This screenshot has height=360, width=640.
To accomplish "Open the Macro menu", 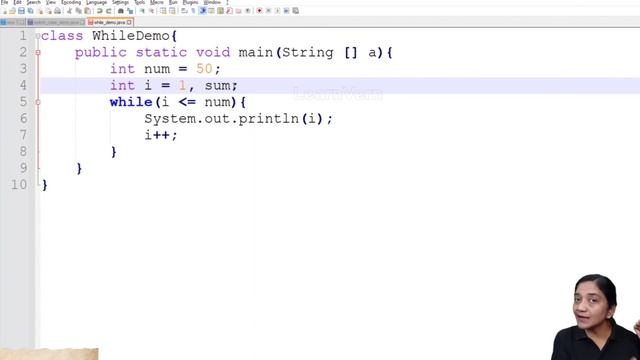I will [x=157, y=2].
